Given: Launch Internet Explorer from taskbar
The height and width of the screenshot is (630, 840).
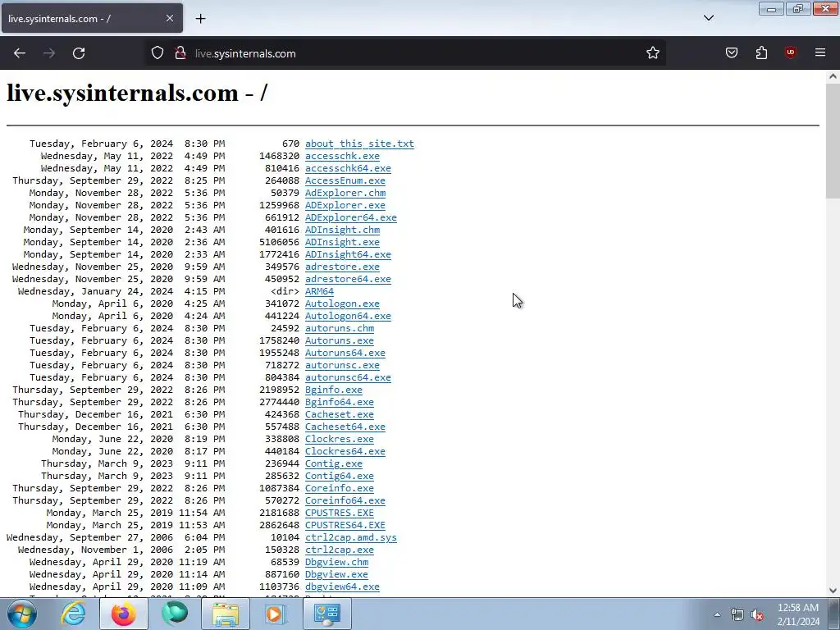Looking at the screenshot, I should click(x=73, y=614).
